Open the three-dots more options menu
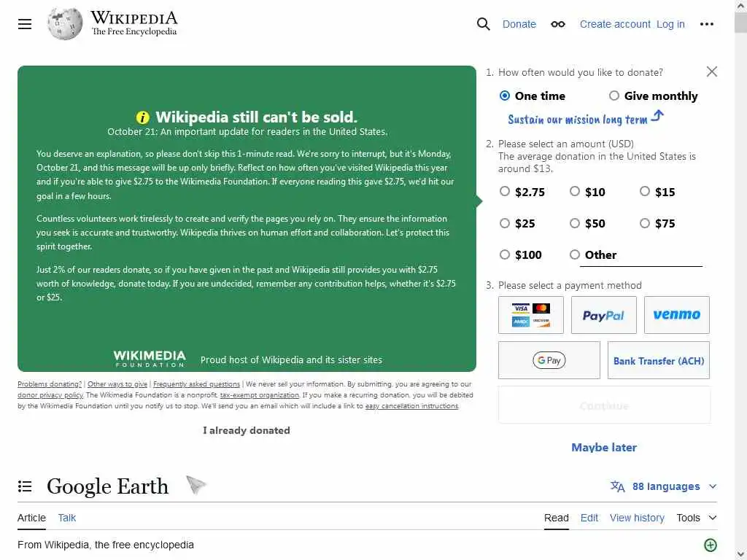 pyautogui.click(x=706, y=24)
